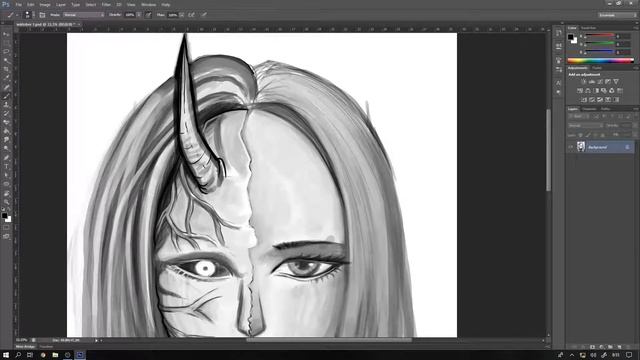The width and height of the screenshot is (640, 360).
Task: Click the foreground color swatch in Color panel
Action: point(570,37)
